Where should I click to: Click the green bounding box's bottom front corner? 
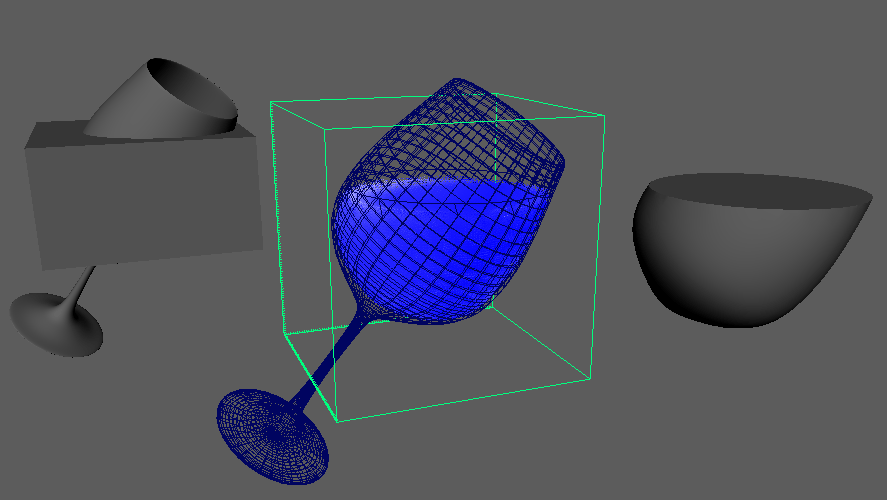(x=337, y=421)
